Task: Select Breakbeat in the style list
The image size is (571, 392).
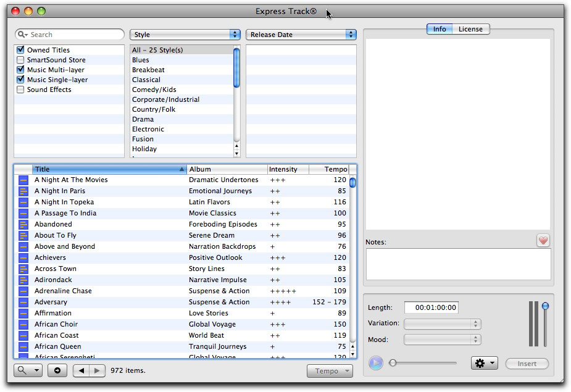Action: (x=181, y=70)
